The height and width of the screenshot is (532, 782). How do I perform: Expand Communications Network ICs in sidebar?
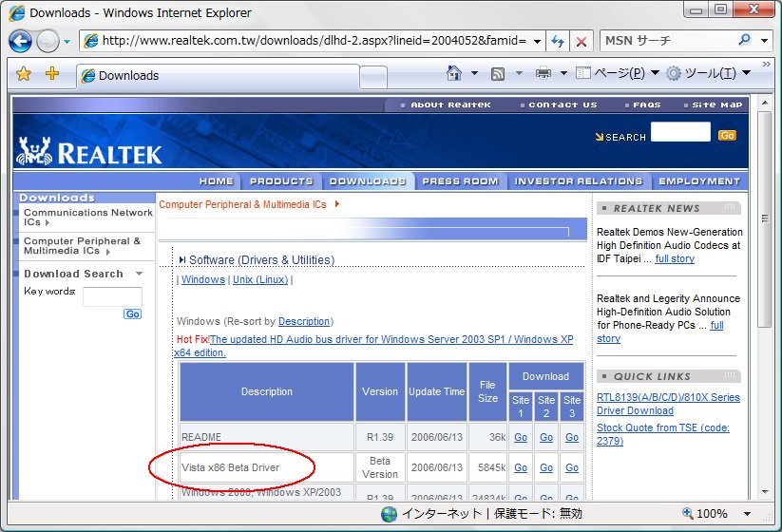[88, 218]
